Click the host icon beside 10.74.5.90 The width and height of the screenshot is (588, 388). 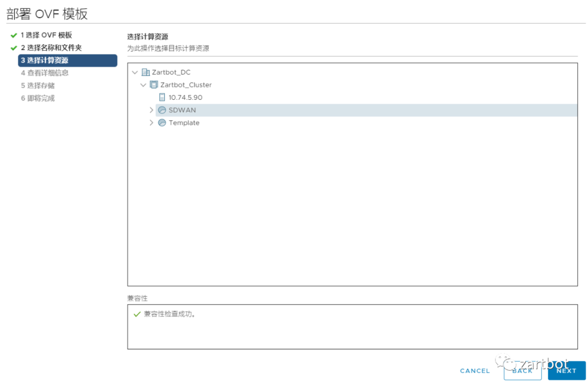[162, 97]
